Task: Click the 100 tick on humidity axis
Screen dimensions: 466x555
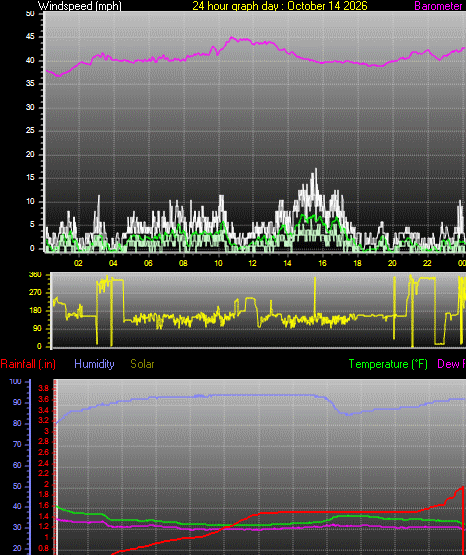Action: 16,382
